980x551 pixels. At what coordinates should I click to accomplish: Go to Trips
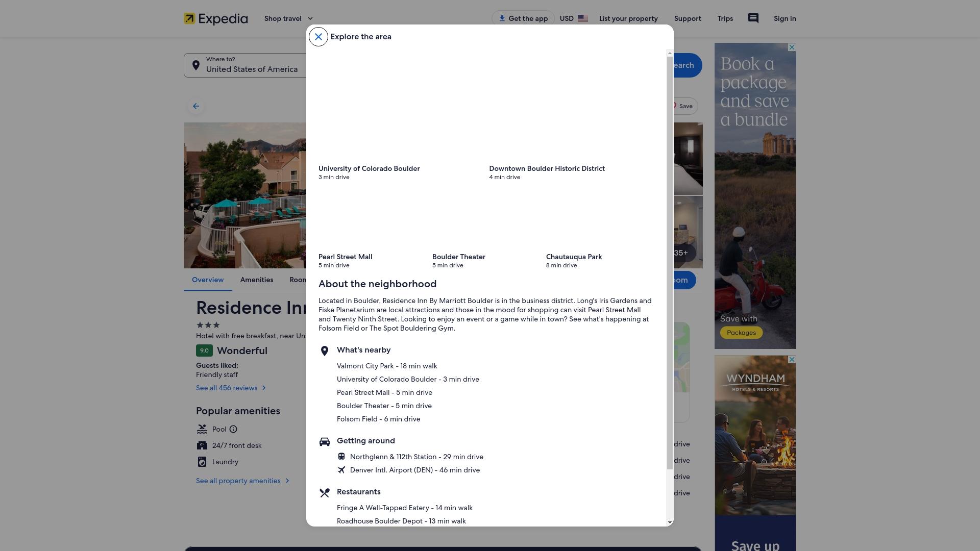[x=725, y=18]
